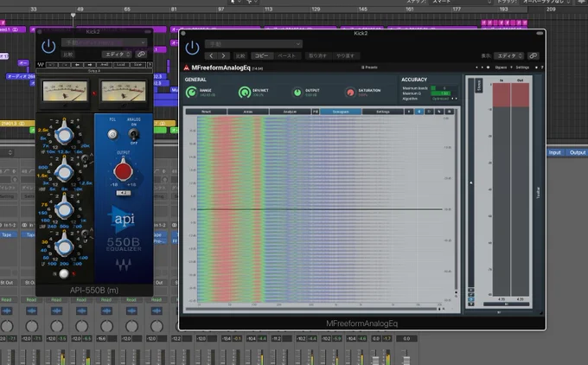Click the Maximum bands value field
The width and height of the screenshot is (588, 365).
pos(444,88)
